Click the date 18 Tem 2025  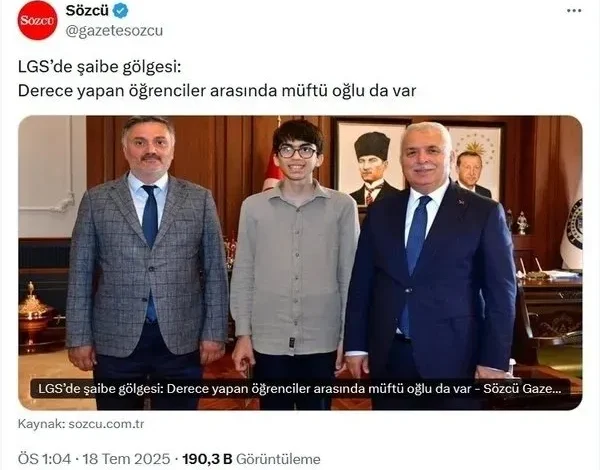(126, 459)
